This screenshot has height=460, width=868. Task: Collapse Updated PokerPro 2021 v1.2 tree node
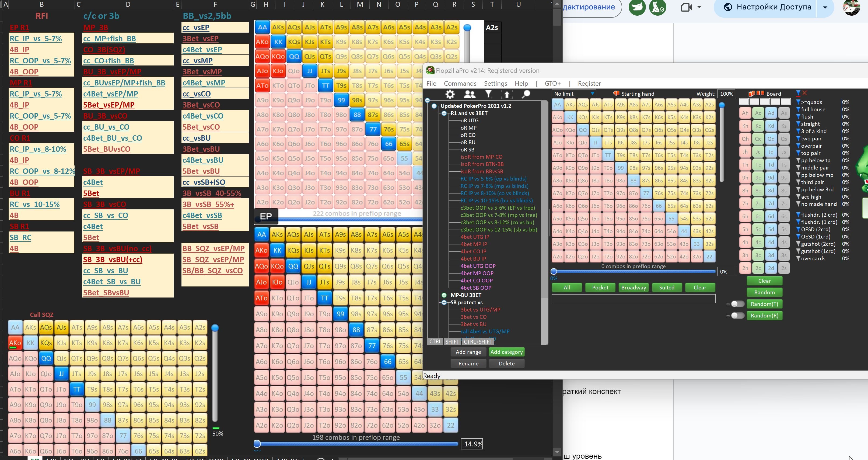434,106
